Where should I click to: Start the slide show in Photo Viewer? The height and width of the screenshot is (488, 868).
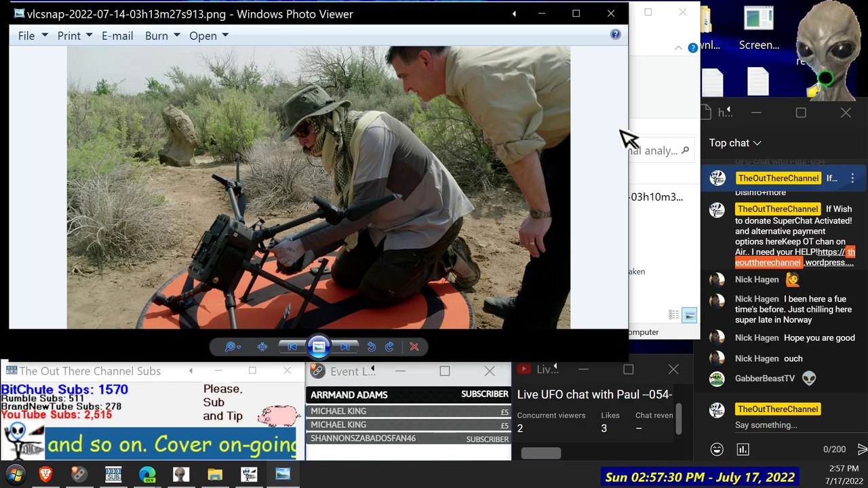(x=318, y=347)
